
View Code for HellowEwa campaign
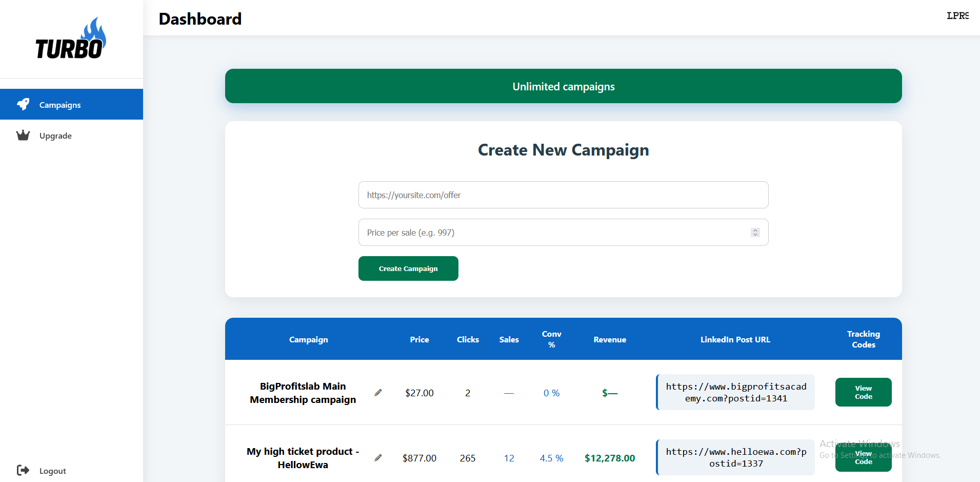(x=863, y=458)
